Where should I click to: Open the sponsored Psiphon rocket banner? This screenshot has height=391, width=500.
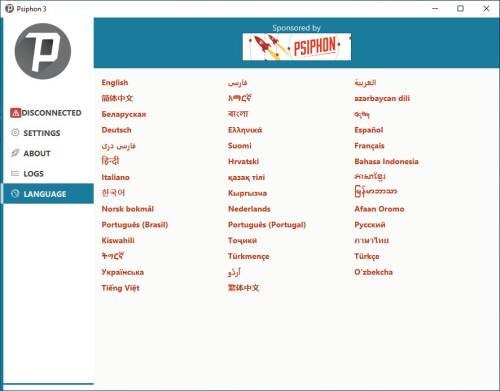(x=297, y=47)
